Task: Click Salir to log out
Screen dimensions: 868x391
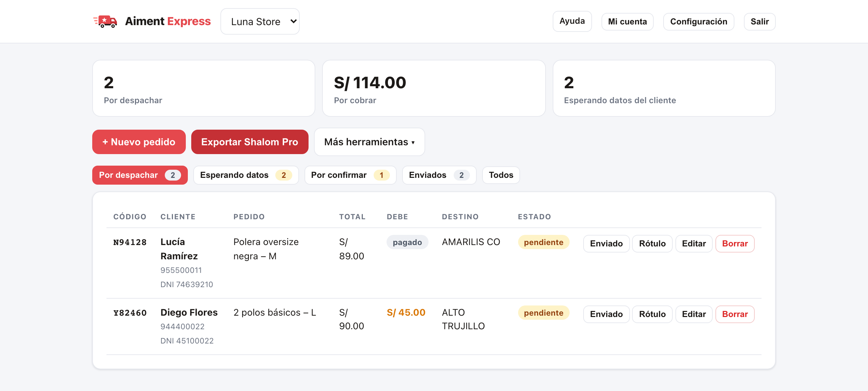Action: [x=759, y=22]
